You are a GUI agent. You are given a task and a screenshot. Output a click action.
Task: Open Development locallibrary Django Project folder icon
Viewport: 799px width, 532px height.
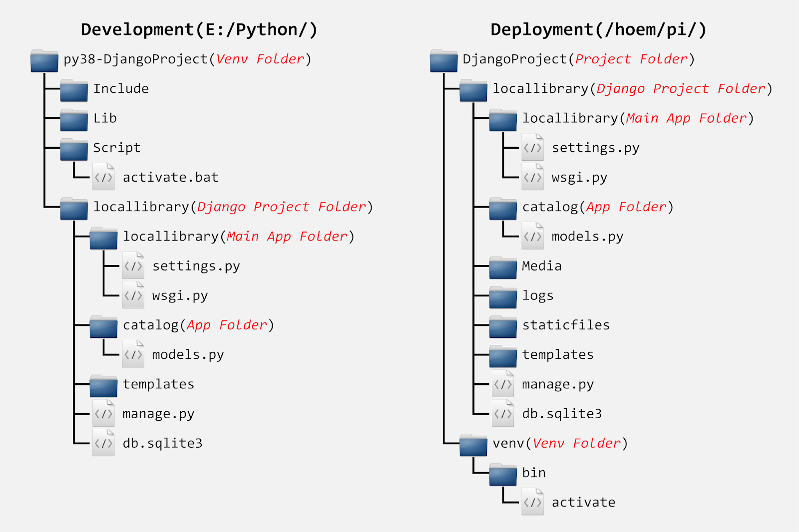pyautogui.click(x=74, y=208)
